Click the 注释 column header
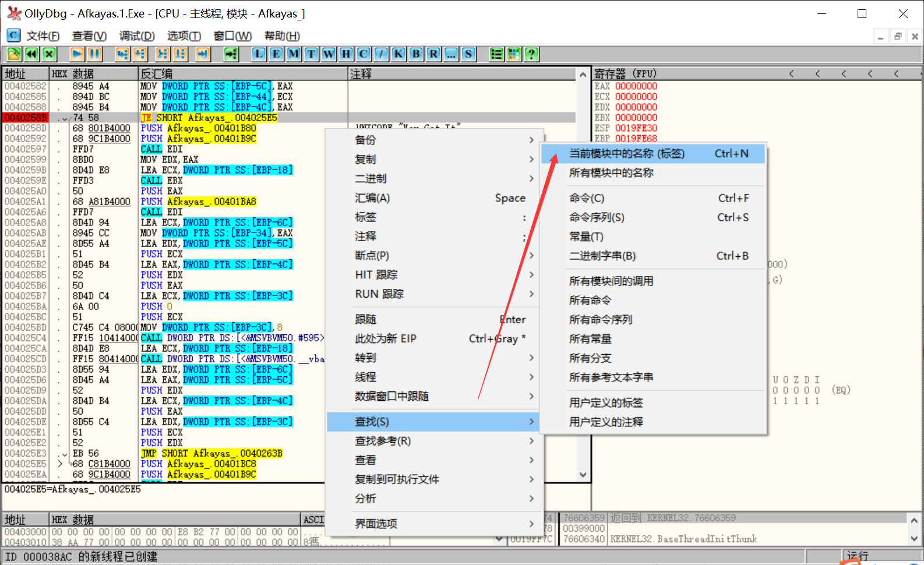The width and height of the screenshot is (924, 565). [462, 74]
